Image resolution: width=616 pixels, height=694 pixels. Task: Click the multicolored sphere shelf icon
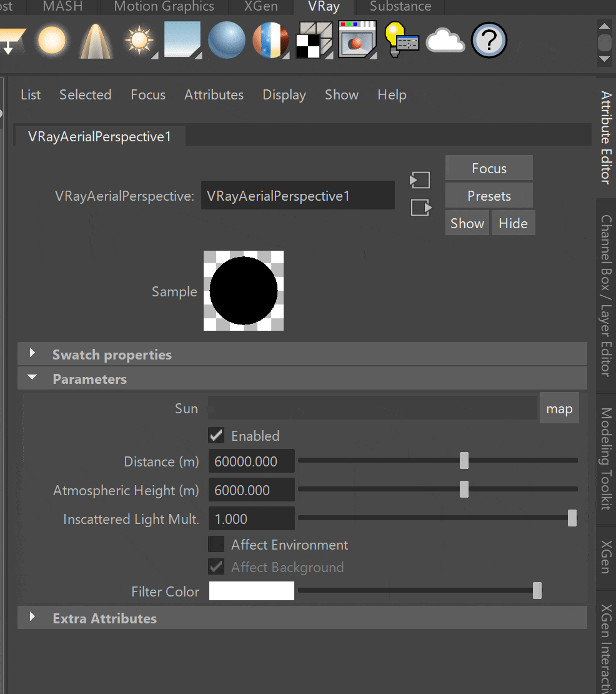(270, 40)
